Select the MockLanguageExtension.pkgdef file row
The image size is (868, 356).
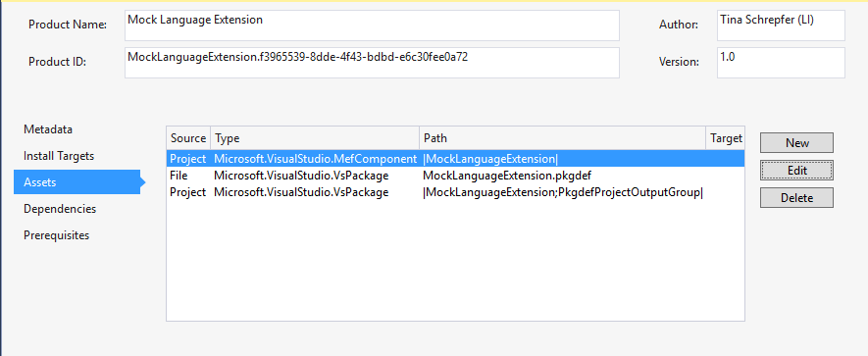point(456,177)
